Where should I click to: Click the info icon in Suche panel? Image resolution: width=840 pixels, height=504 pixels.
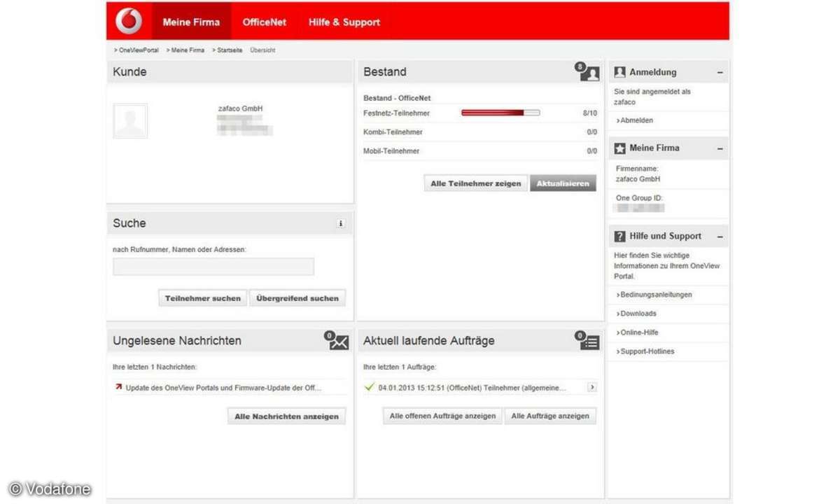point(341,223)
